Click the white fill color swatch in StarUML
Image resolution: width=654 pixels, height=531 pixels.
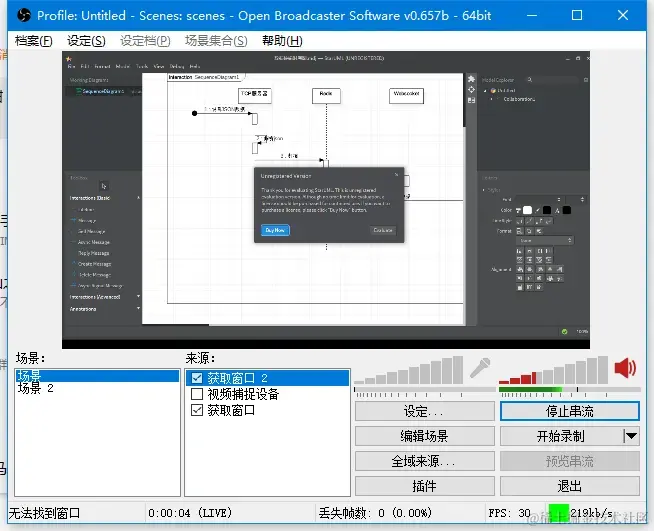click(x=528, y=210)
